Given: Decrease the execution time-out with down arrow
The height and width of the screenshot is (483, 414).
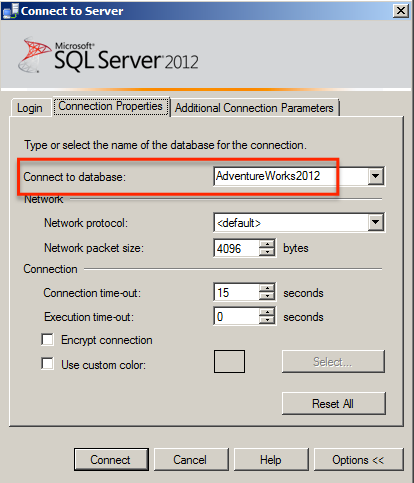Looking at the screenshot, I should point(267,320).
